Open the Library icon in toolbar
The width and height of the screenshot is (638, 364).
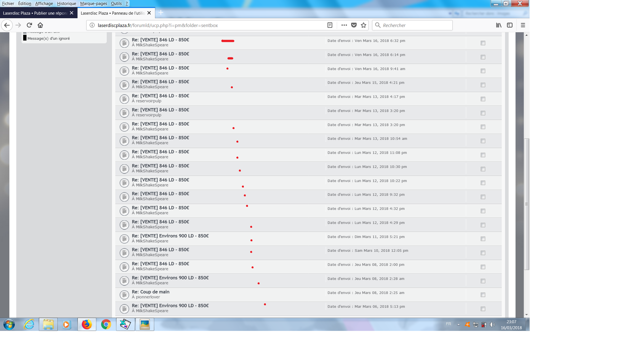click(499, 25)
